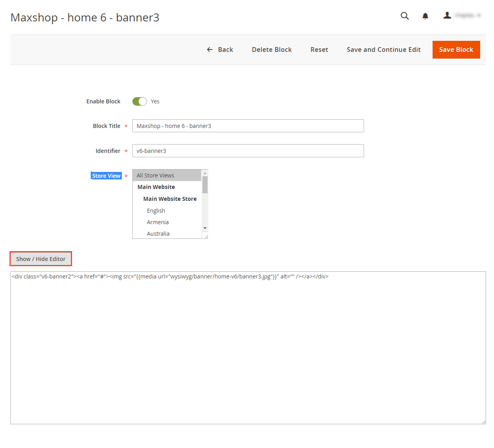This screenshot has width=494, height=448.
Task: Click Save and Continue Edit
Action: [x=383, y=50]
